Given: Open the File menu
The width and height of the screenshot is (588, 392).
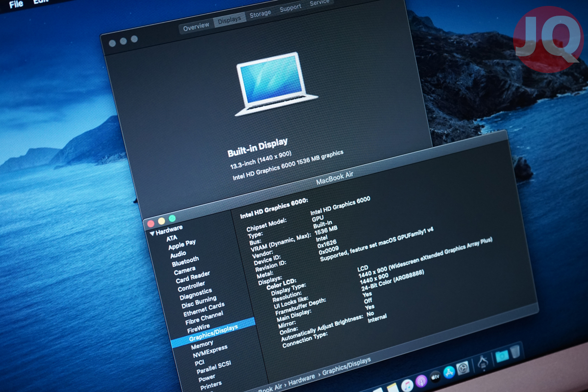Looking at the screenshot, I should coord(16,4).
